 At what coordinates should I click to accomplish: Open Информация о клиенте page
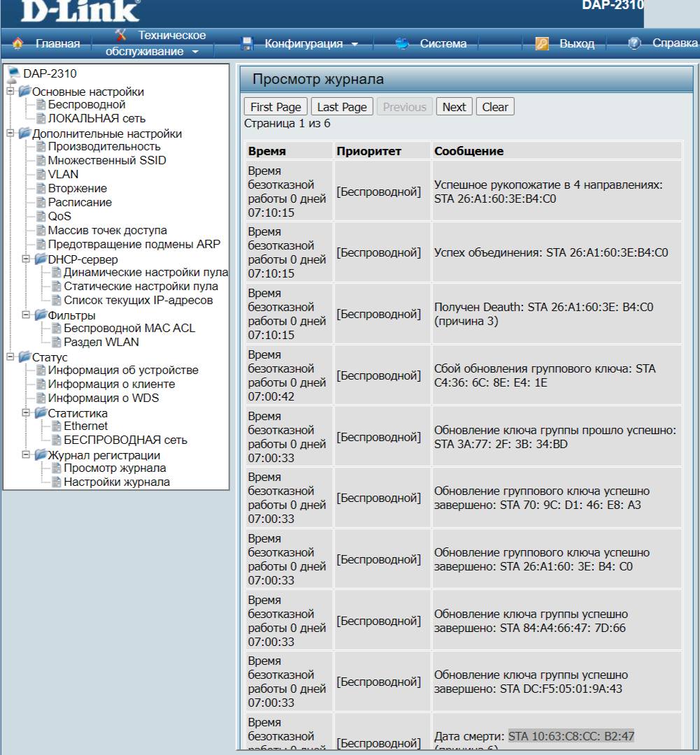coord(111,384)
